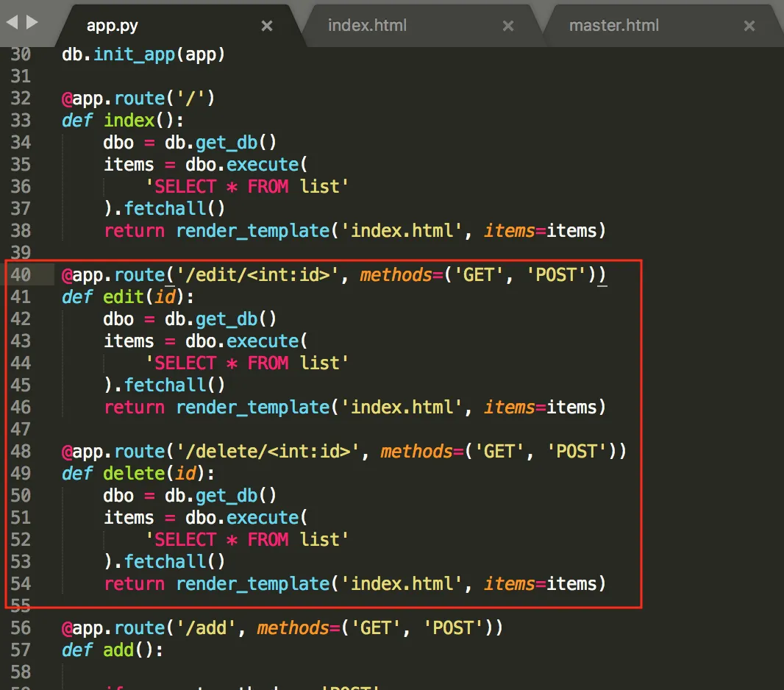Click the '/edit/<int:id>' route string
784x690 pixels.
(257, 275)
